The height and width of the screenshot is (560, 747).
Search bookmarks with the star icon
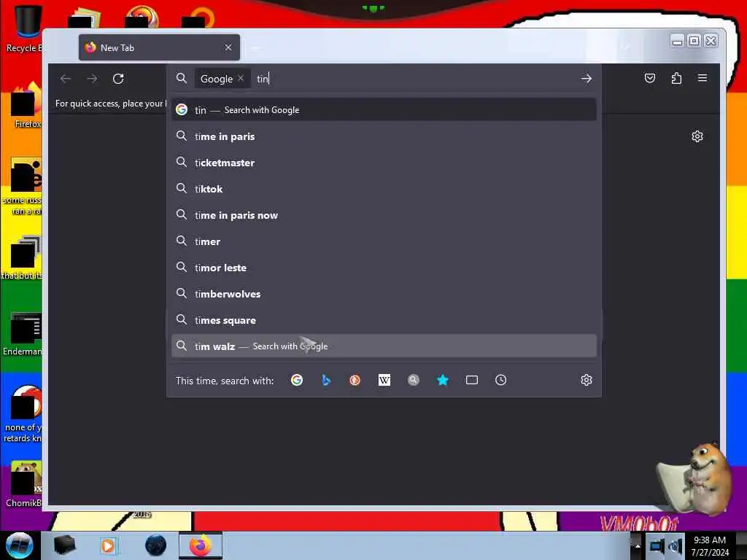pos(443,380)
